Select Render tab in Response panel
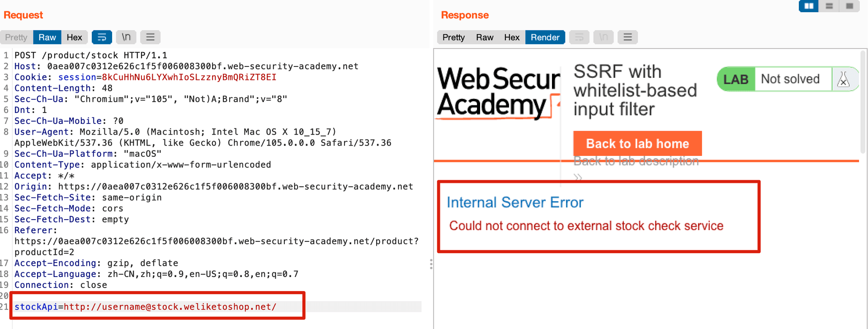 pyautogui.click(x=545, y=37)
